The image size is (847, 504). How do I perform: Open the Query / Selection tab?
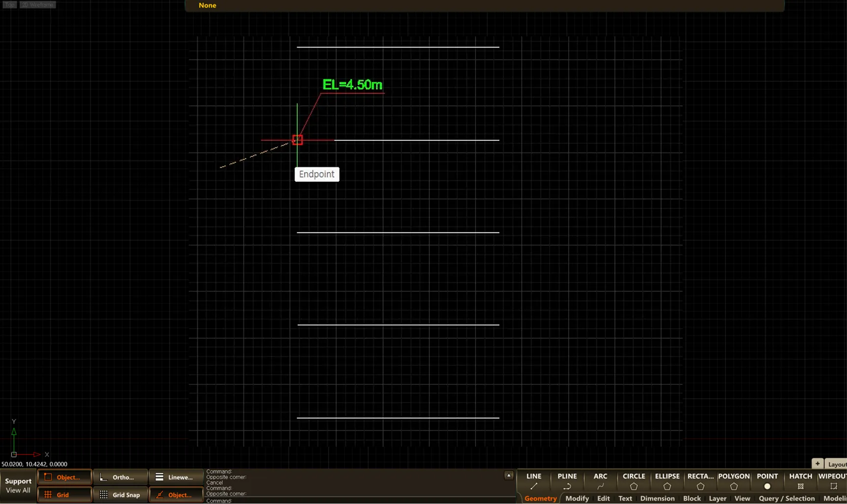click(x=787, y=498)
